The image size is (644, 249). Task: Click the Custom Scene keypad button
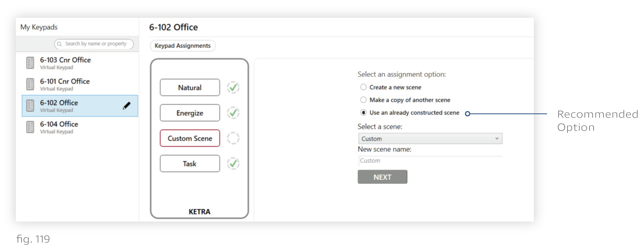[x=190, y=138]
